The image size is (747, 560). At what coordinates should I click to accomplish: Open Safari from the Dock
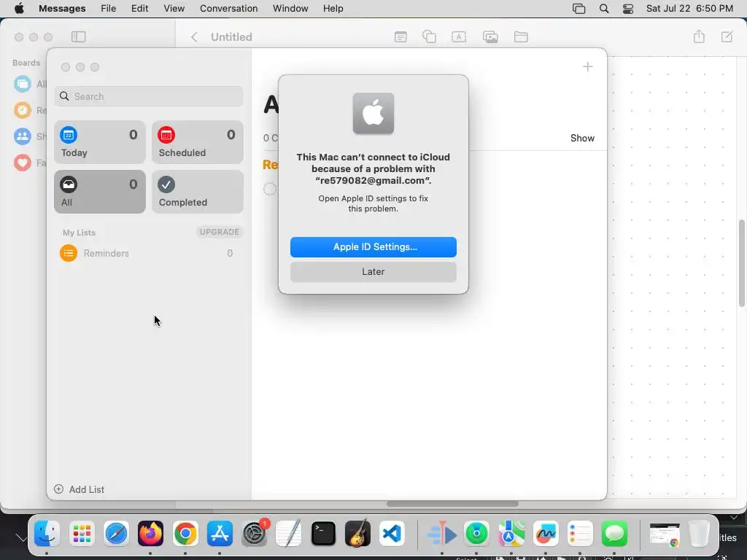click(x=116, y=533)
